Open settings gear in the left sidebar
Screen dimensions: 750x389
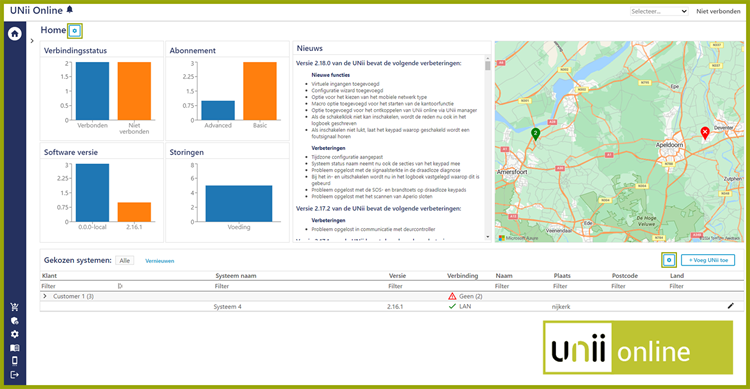click(x=14, y=334)
